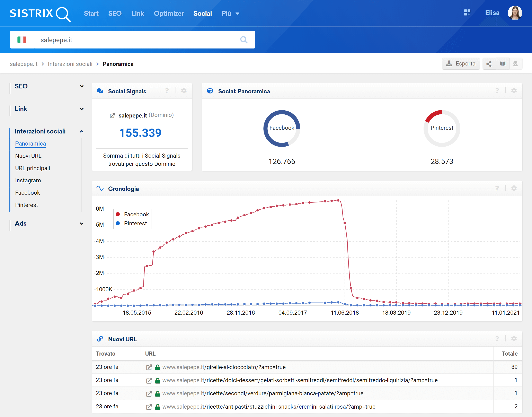
Task: Click the Elisa username
Action: pyautogui.click(x=492, y=13)
